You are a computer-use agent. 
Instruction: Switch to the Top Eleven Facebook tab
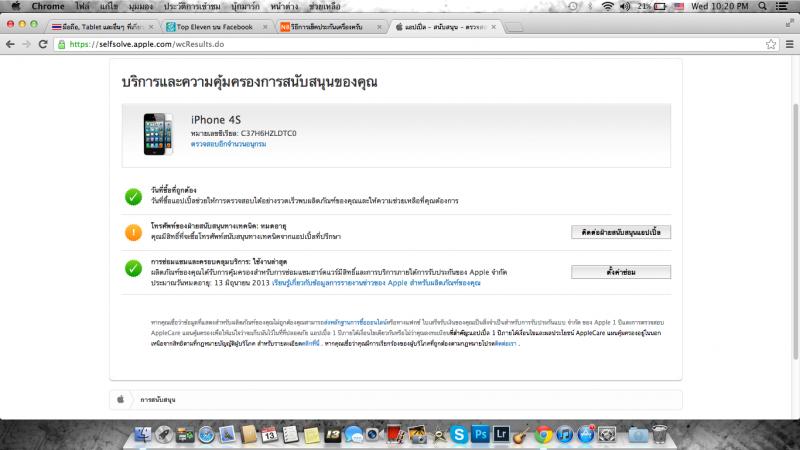tap(214, 27)
